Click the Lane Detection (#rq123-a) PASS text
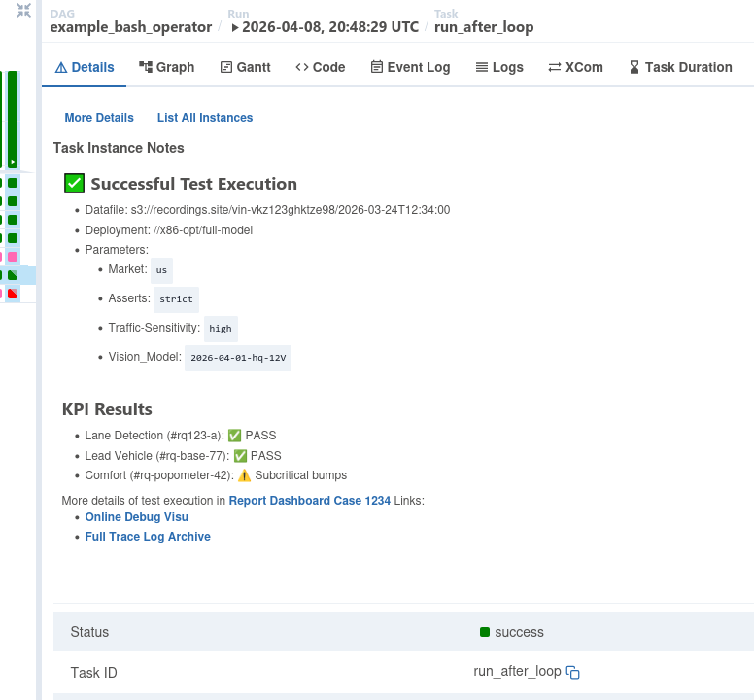 [181, 436]
